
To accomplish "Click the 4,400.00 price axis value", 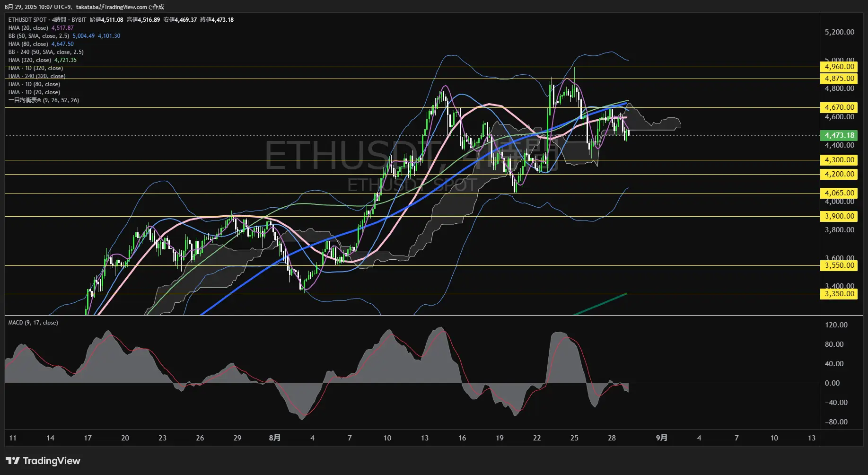I will tap(839, 145).
